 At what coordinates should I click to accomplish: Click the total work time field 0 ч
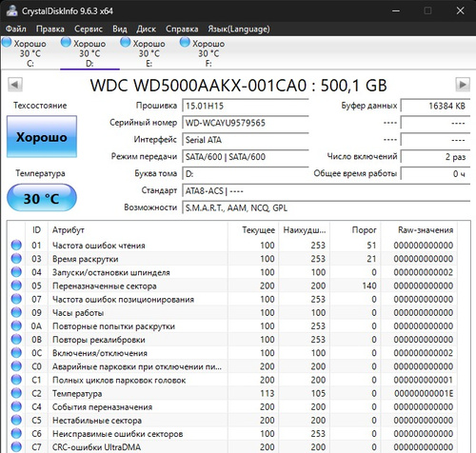[435, 173]
